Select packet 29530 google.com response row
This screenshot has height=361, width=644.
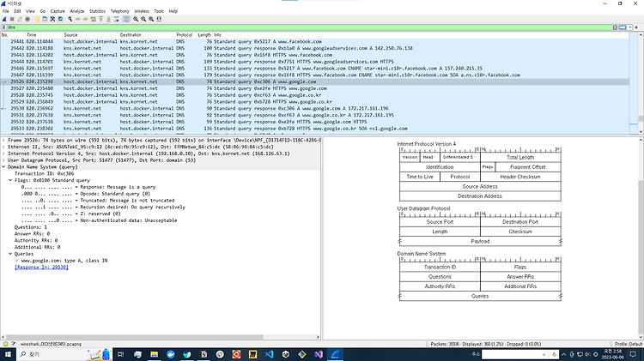click(x=314, y=109)
